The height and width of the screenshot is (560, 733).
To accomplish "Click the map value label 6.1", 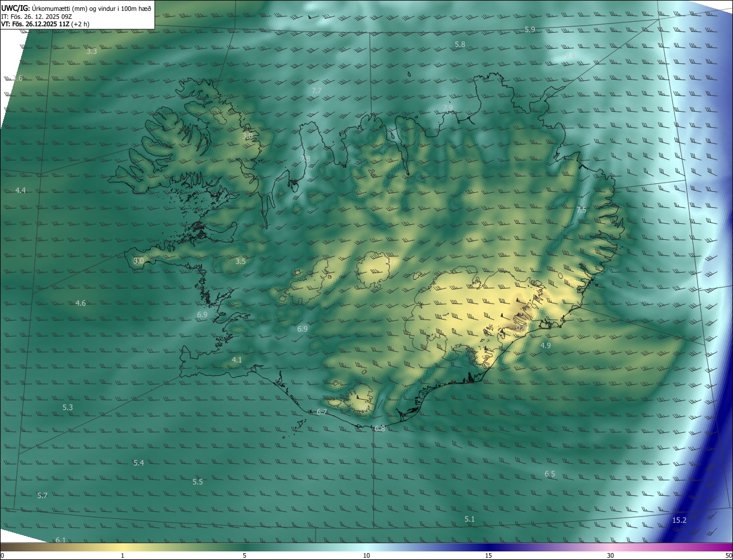I will click(x=61, y=541).
